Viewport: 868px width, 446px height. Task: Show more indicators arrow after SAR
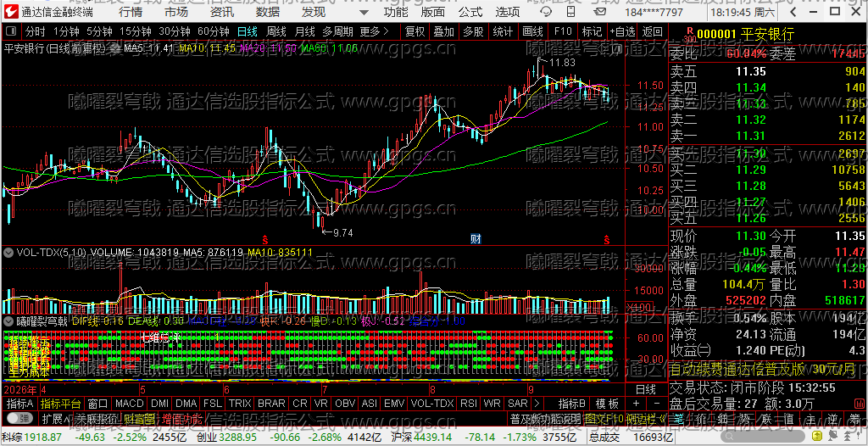point(535,404)
